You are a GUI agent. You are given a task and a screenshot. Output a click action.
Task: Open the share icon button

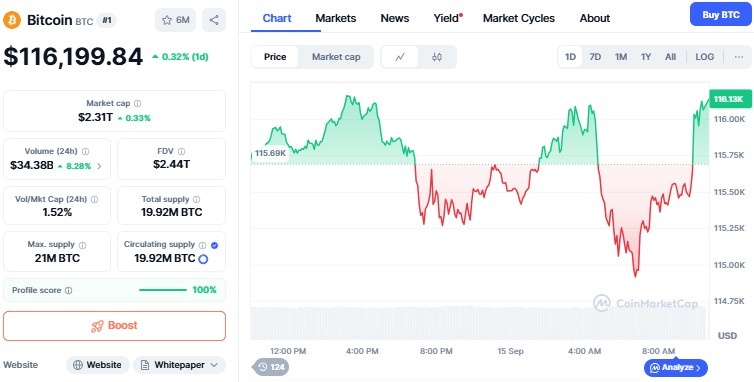pyautogui.click(x=214, y=20)
